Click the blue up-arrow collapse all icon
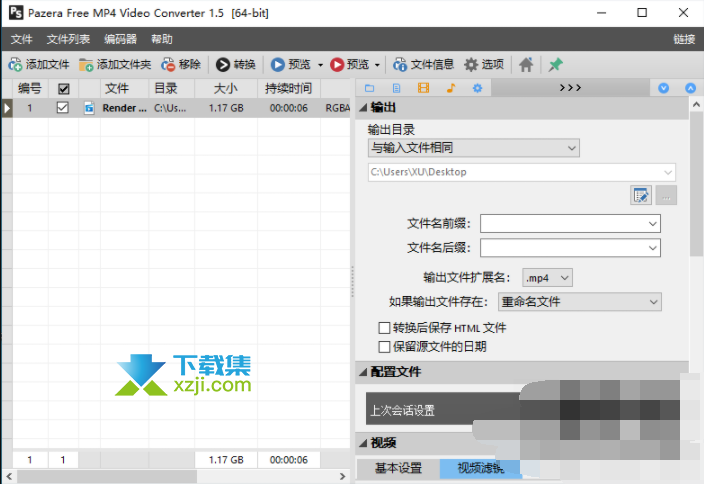 pyautogui.click(x=691, y=88)
